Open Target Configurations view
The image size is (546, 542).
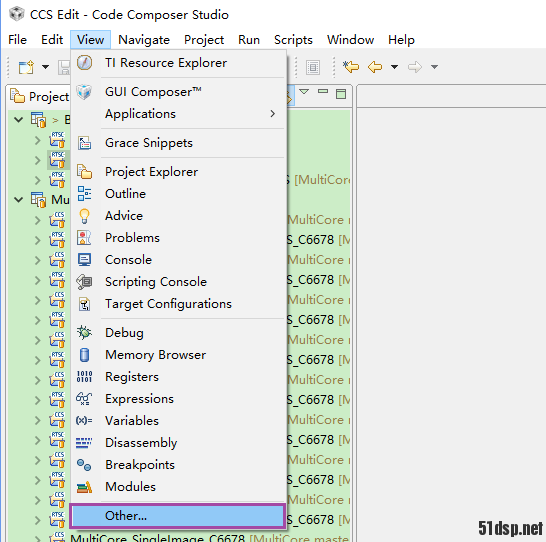(x=179, y=304)
